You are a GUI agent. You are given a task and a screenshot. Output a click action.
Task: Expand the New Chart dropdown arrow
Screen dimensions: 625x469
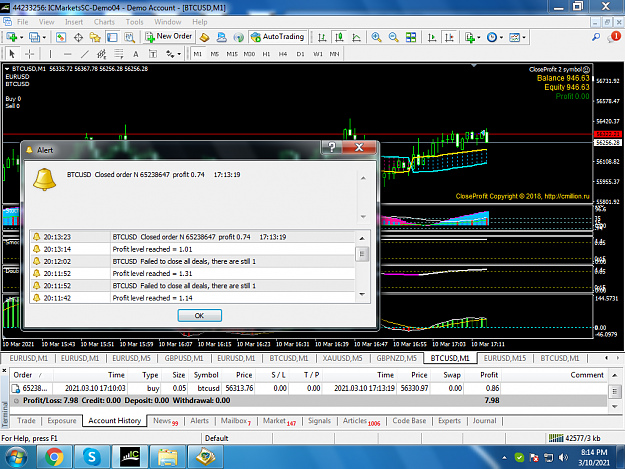[x=22, y=37]
